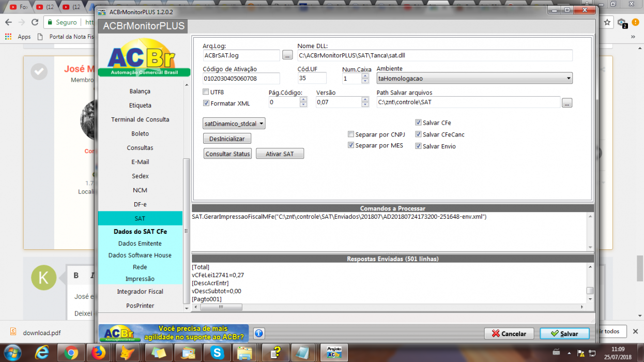Open Firefox from the taskbar
Image resolution: width=644 pixels, height=362 pixels.
click(x=98, y=353)
